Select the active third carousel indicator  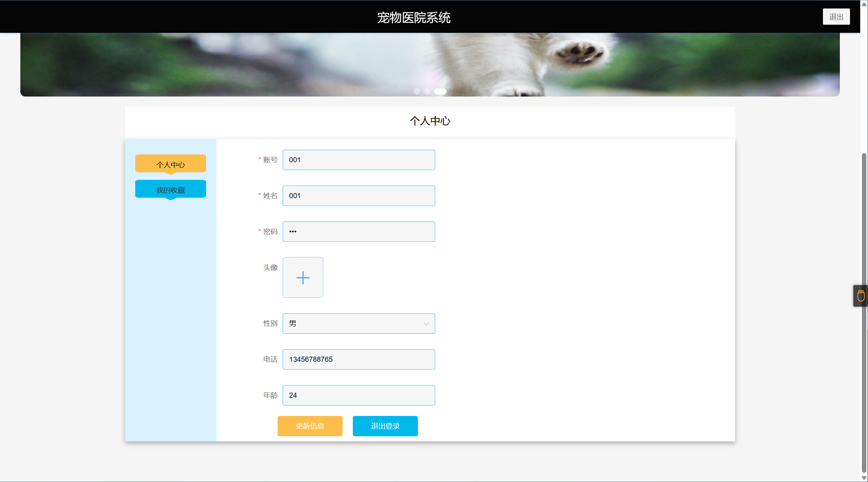(x=440, y=91)
